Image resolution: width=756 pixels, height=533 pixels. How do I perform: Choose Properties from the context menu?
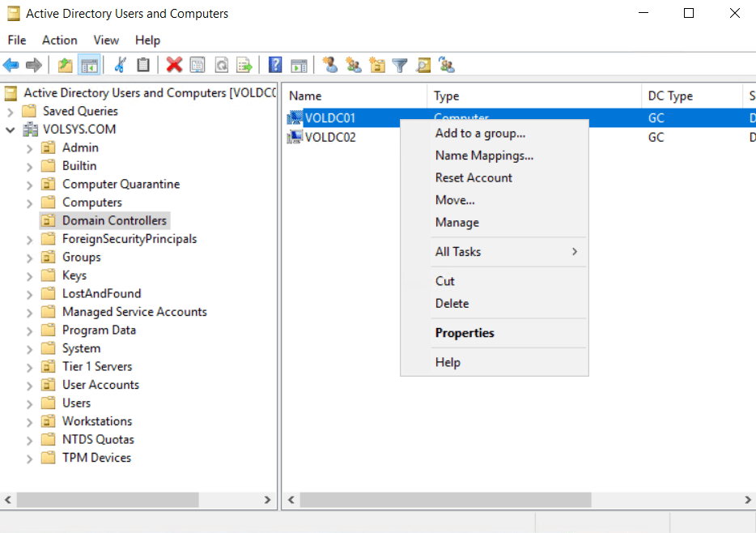(465, 333)
